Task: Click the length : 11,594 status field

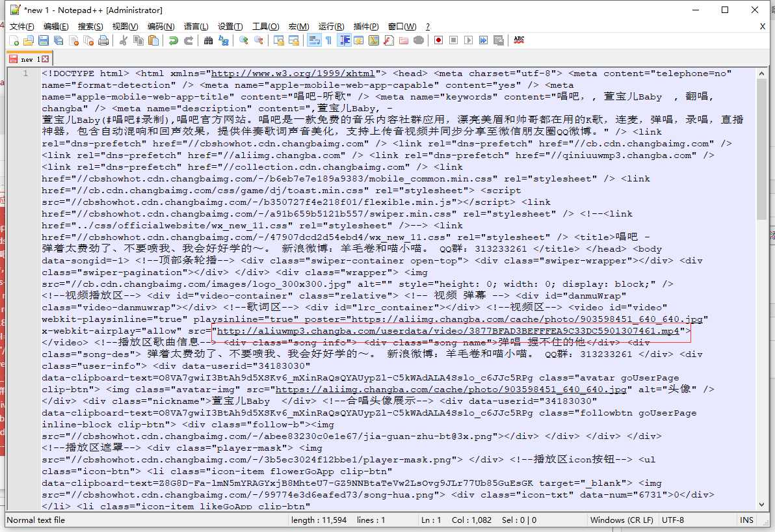Action: 319,520
